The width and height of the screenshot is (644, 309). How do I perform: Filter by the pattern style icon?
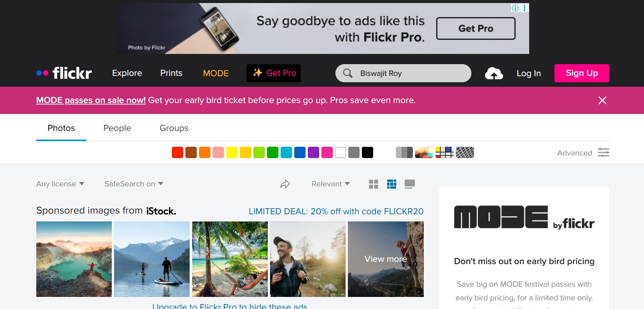(x=465, y=152)
